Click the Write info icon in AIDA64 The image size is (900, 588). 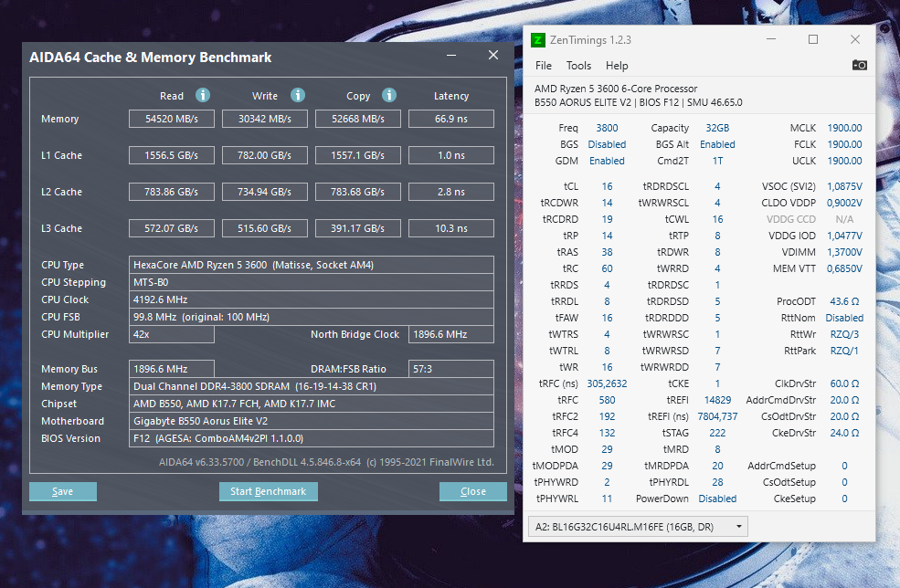tap(297, 95)
